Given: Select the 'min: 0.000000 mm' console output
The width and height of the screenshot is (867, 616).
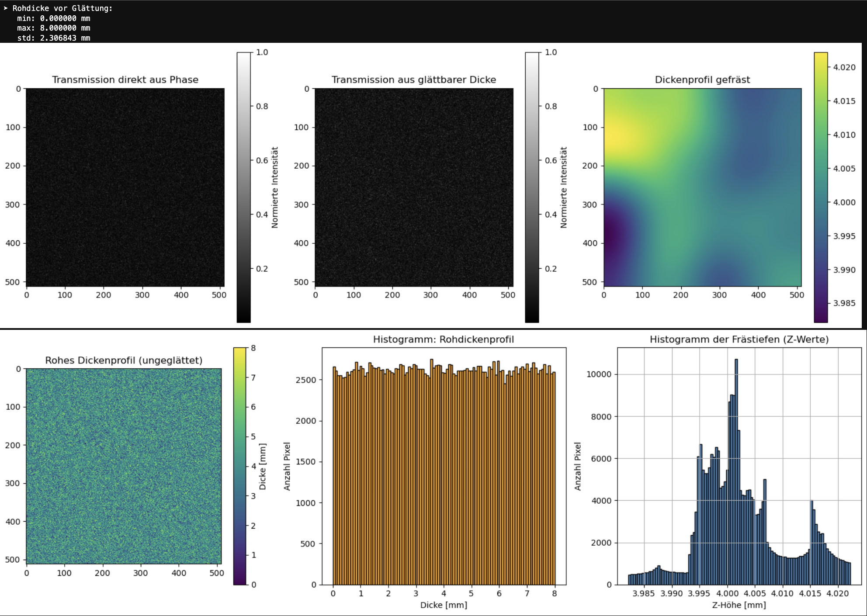Looking at the screenshot, I should pyautogui.click(x=54, y=18).
